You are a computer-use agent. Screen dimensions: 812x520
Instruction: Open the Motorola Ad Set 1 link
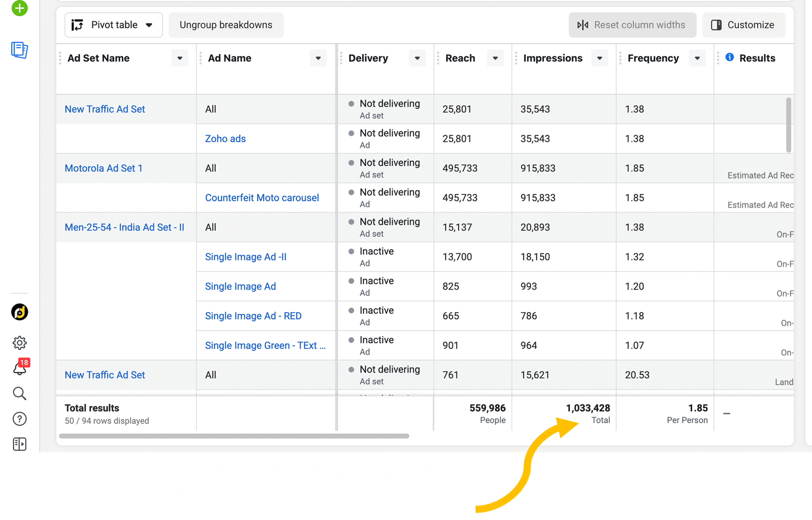[104, 168]
